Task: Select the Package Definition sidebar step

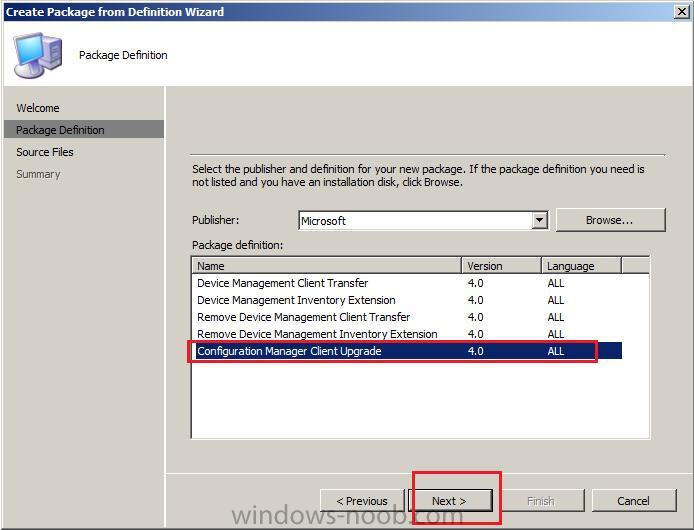Action: click(x=84, y=130)
